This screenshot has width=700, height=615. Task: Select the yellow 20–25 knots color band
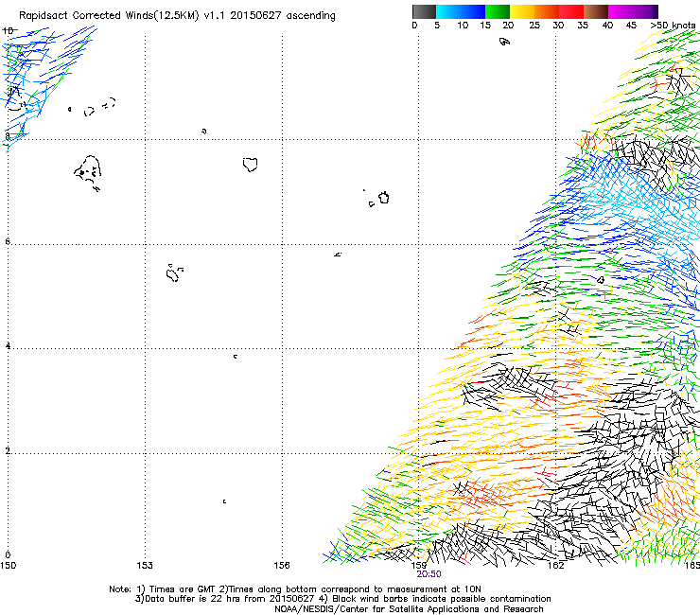[522, 11]
